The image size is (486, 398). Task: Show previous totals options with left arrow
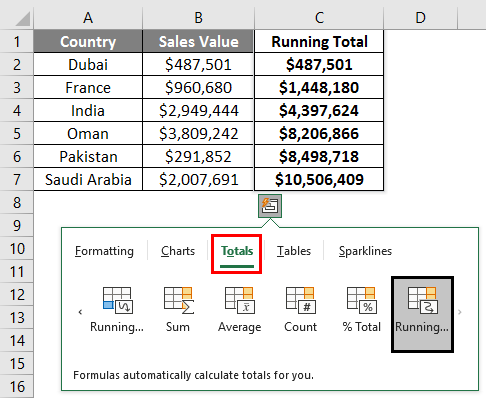tap(80, 312)
